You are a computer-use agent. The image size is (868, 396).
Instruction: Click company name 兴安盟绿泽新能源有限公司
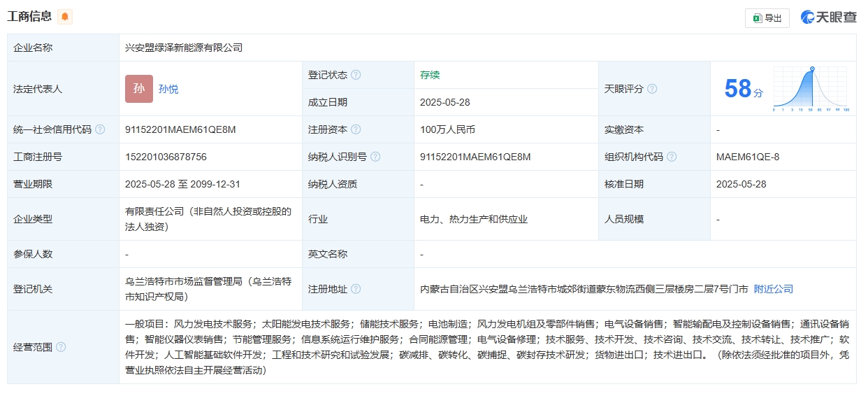(x=184, y=48)
